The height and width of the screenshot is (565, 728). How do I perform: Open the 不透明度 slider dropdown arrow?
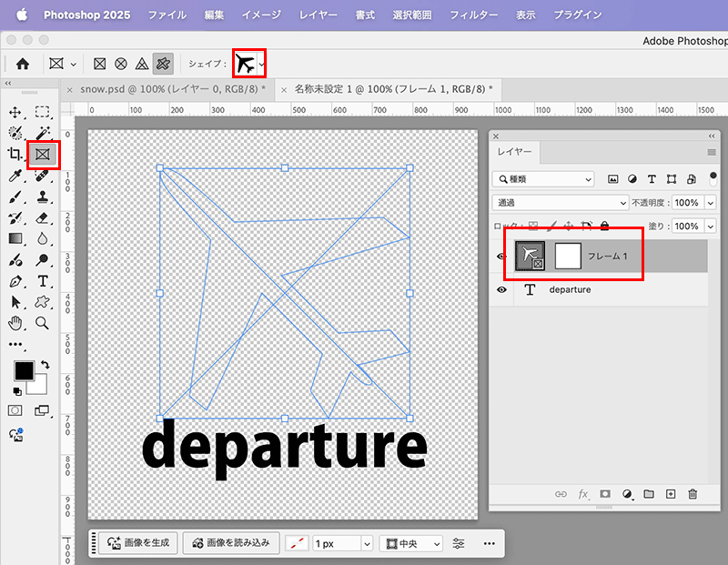point(711,203)
